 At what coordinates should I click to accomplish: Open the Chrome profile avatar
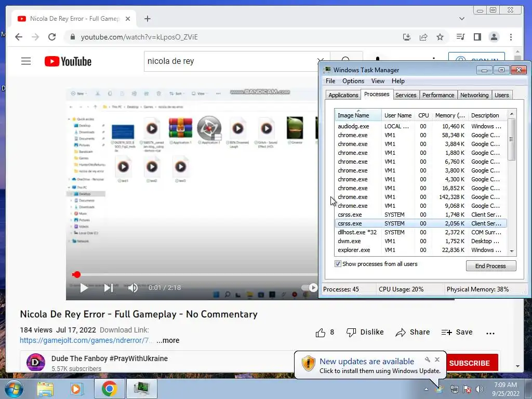494,37
